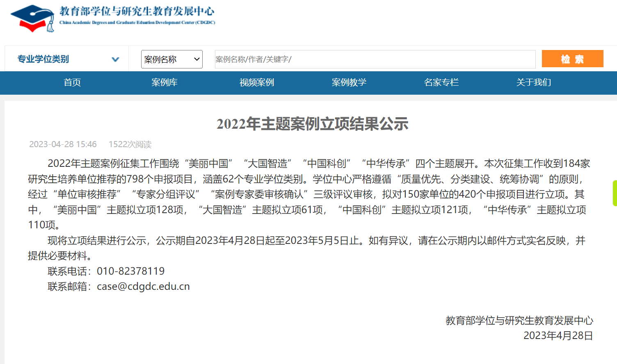Navigate to the 案例教学 section

(349, 82)
